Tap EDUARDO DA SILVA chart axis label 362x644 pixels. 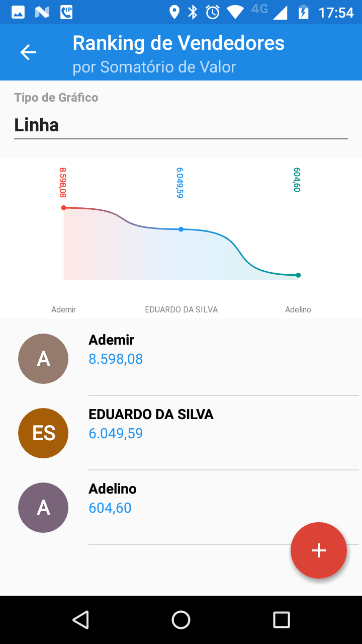182,310
